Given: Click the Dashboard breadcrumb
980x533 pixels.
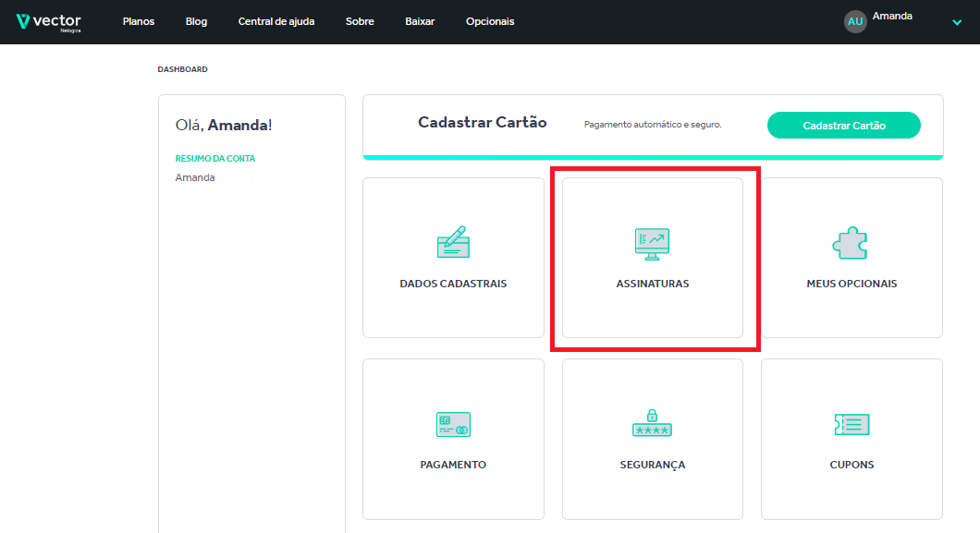Looking at the screenshot, I should 182,69.
